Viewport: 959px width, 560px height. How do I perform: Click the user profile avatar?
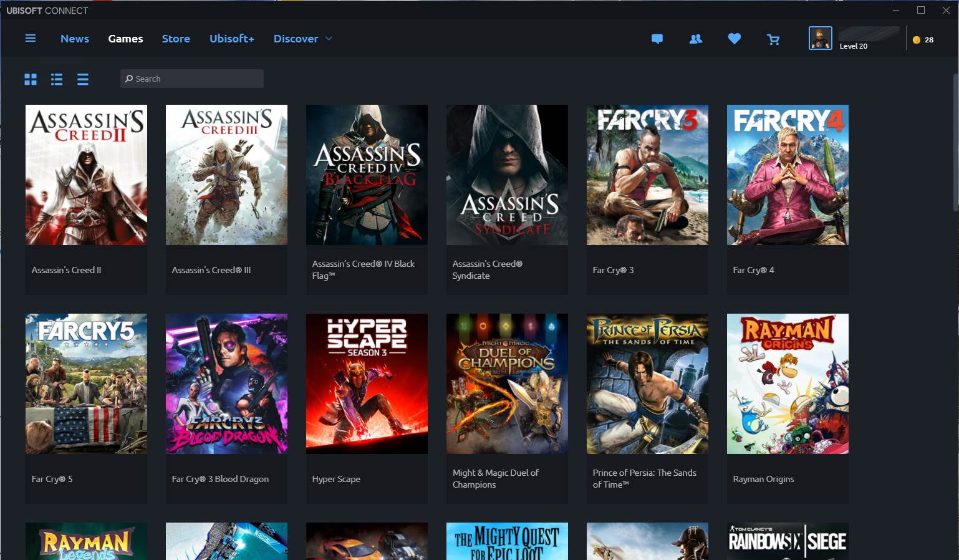pos(820,38)
